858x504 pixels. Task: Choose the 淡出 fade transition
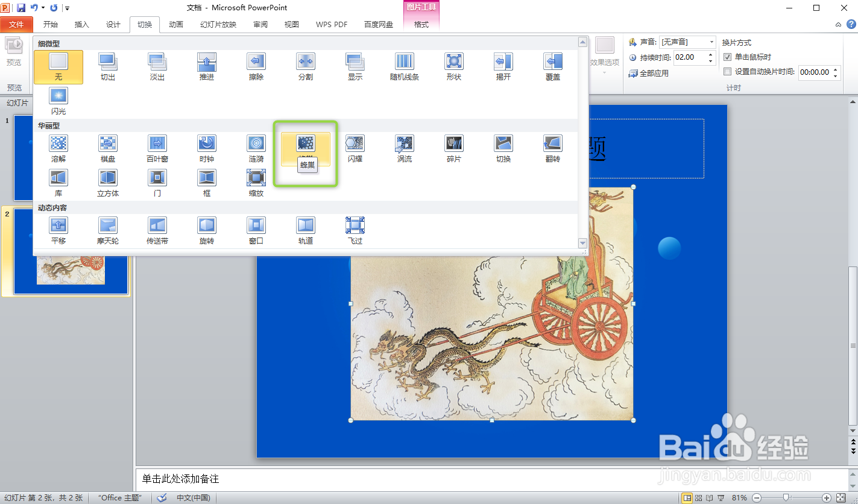[157, 67]
